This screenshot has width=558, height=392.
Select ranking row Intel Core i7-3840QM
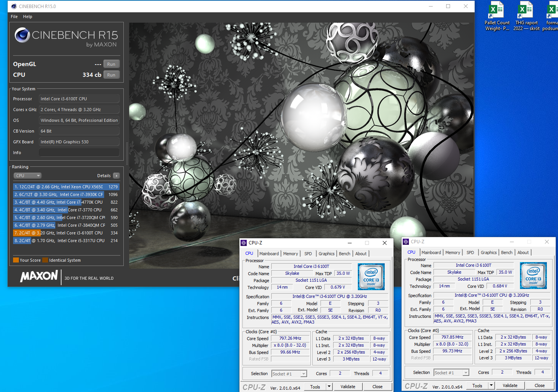pyautogui.click(x=66, y=225)
